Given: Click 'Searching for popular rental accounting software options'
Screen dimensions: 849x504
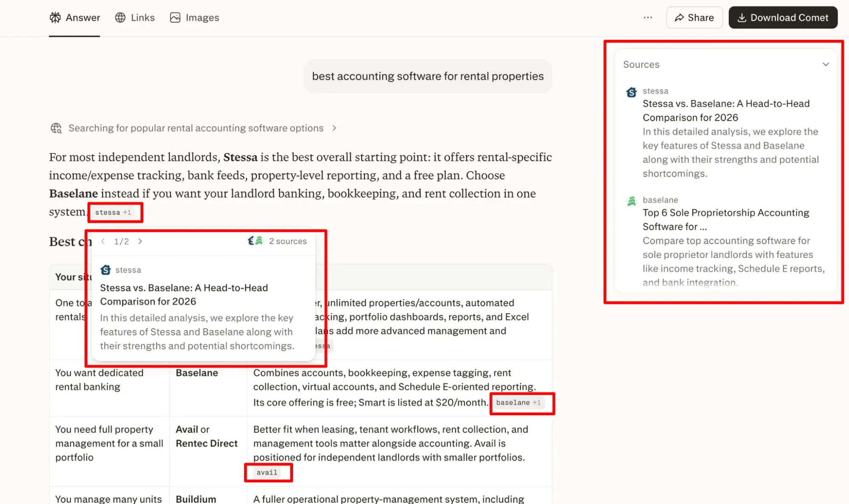Looking at the screenshot, I should pyautogui.click(x=196, y=128).
